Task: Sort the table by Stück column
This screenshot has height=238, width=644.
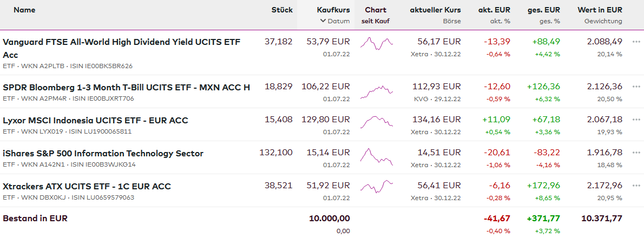Action: [282, 10]
